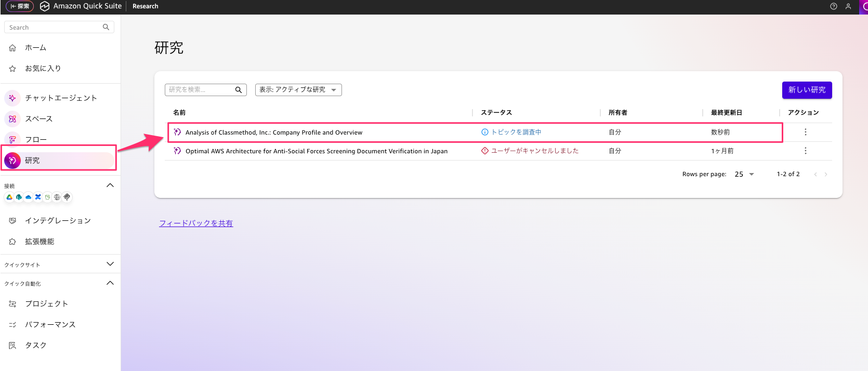Open the Google Drive connection icon
Screen dimensions: 868x371
[9, 197]
